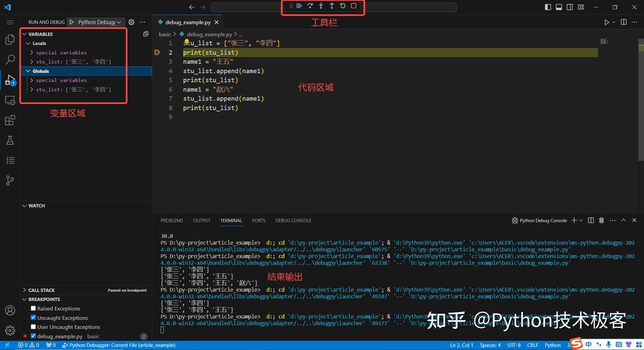The width and height of the screenshot is (644, 350).
Task: Enable User Uncaught Exceptions
Action: tap(33, 327)
